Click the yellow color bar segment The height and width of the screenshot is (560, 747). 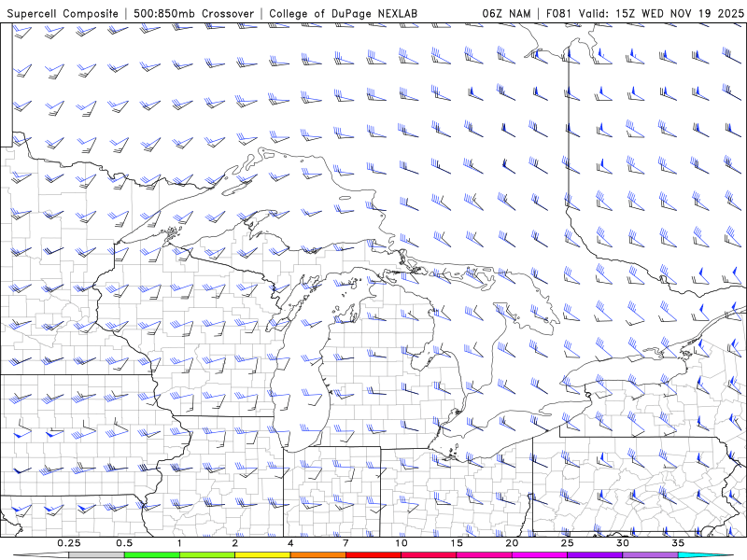tap(262, 555)
